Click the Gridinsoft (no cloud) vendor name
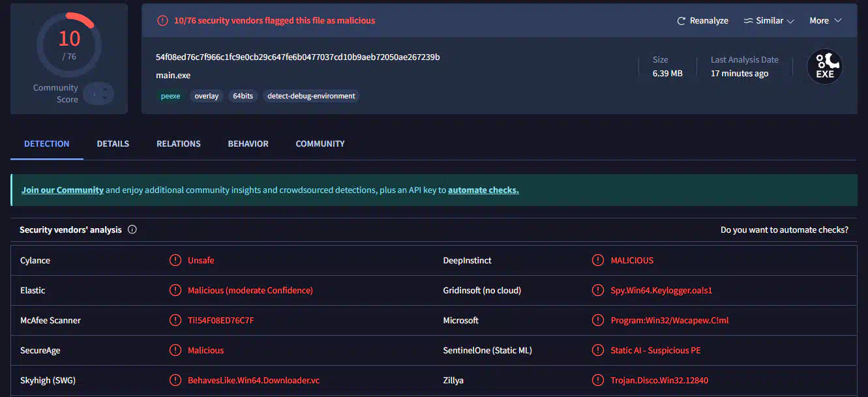Screen dimensions: 868x397 click(482, 290)
